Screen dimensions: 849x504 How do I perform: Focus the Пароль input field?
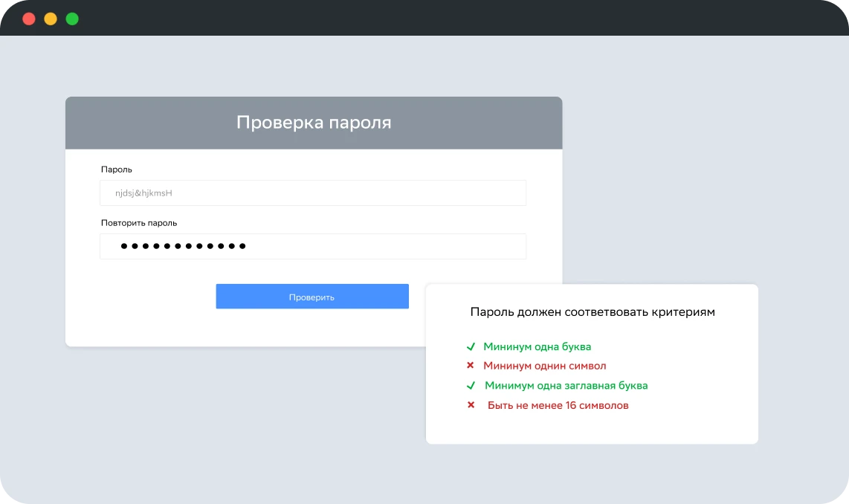(x=312, y=193)
